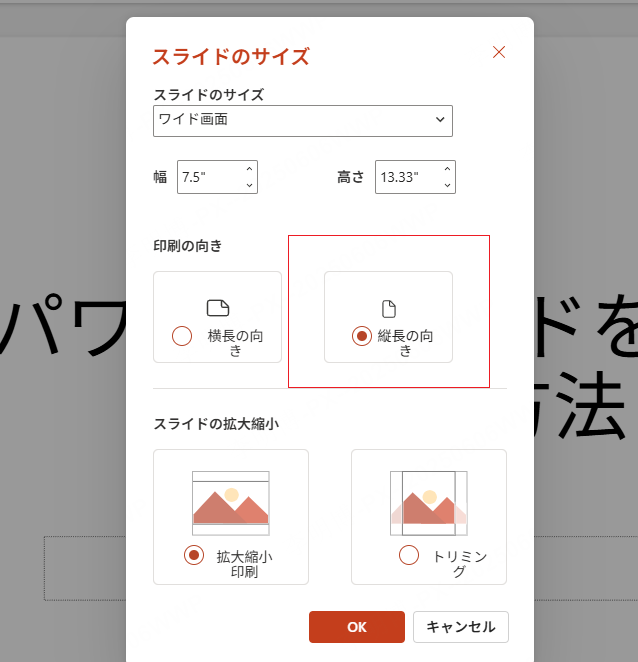Click the キャンセル button

(x=461, y=627)
